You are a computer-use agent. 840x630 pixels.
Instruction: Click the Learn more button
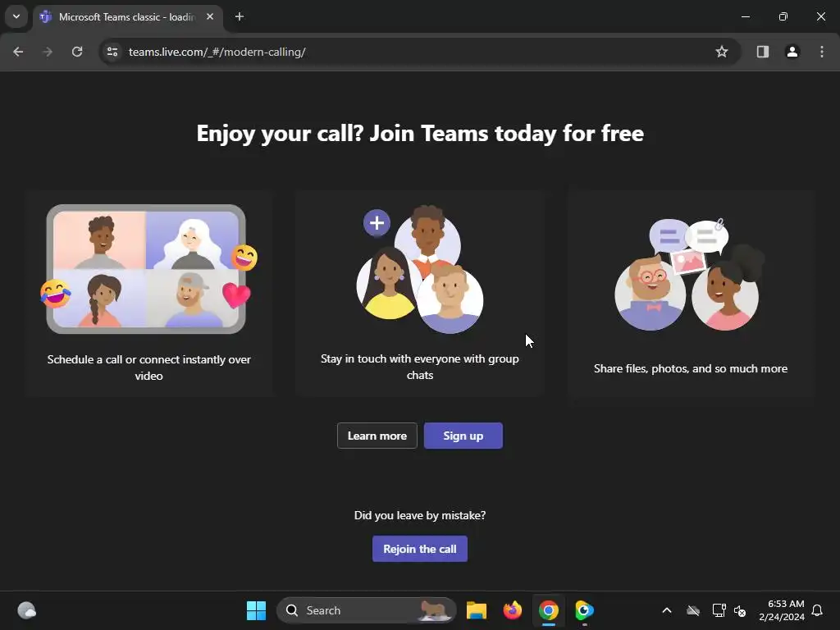377,436
